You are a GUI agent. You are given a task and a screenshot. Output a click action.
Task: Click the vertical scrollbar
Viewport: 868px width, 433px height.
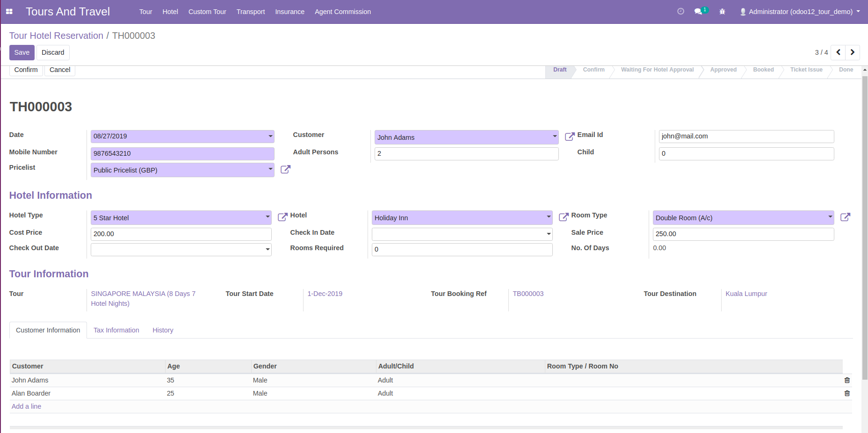click(x=865, y=228)
